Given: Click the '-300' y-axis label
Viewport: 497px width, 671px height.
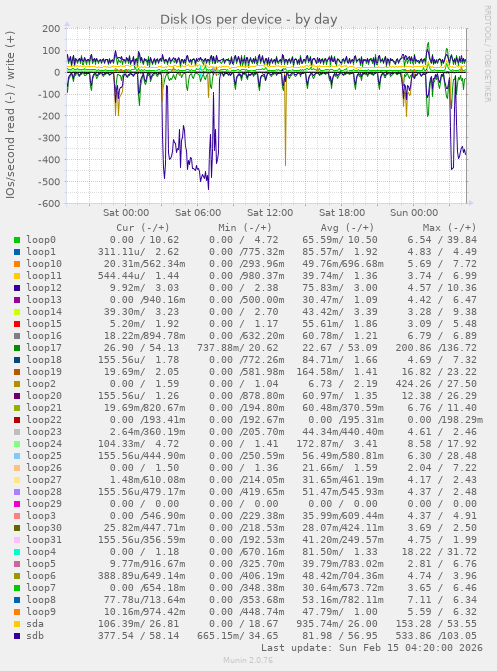Looking at the screenshot, I should click(x=49, y=138).
